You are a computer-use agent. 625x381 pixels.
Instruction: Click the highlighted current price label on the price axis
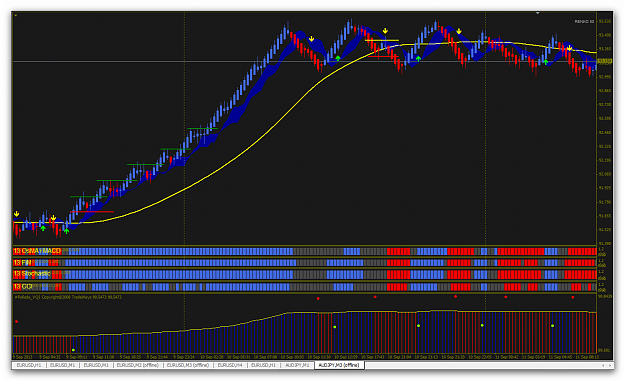pos(605,62)
